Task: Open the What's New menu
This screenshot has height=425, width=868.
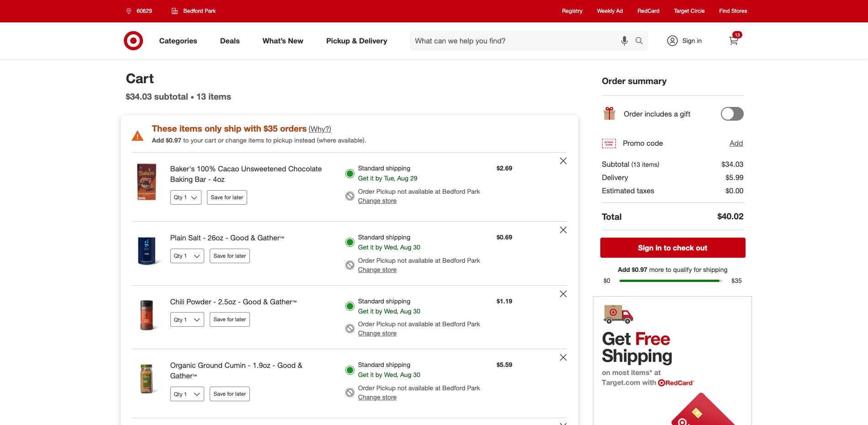Action: 283,41
